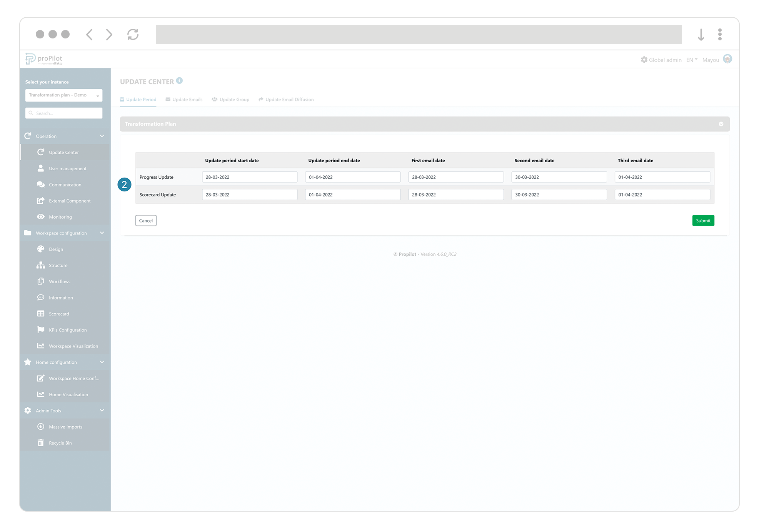The image size is (759, 532).
Task: Collapse the Admin Tools section
Action: point(102,411)
